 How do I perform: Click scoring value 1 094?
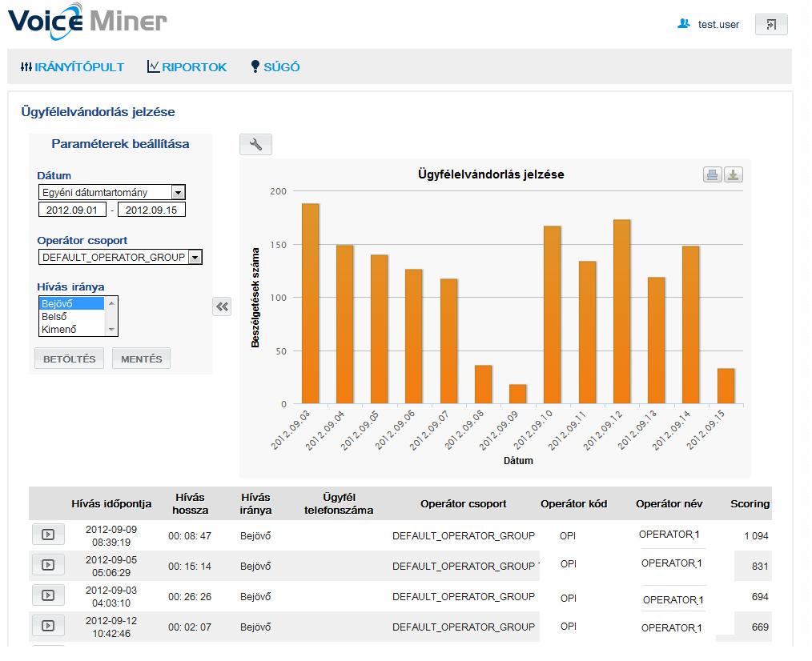pyautogui.click(x=756, y=535)
